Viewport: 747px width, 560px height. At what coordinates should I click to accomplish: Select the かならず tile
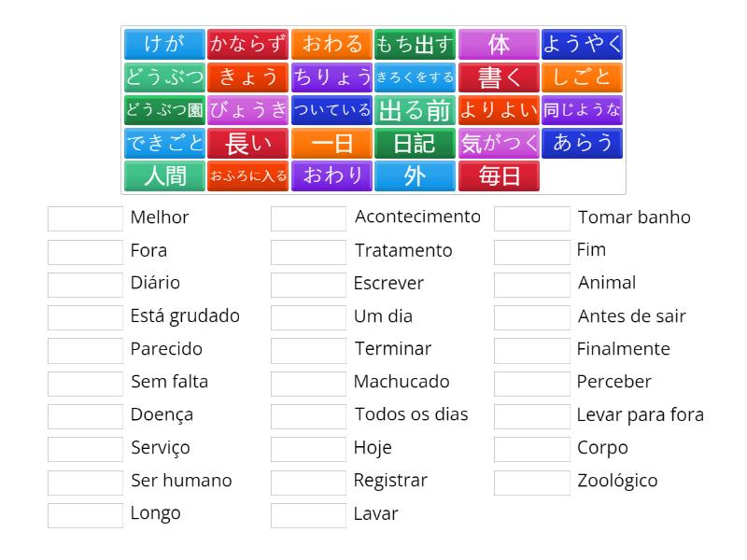tap(247, 44)
